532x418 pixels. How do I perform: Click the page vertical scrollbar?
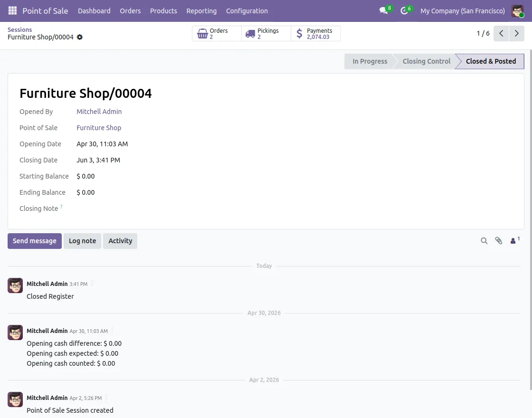pos(531,220)
